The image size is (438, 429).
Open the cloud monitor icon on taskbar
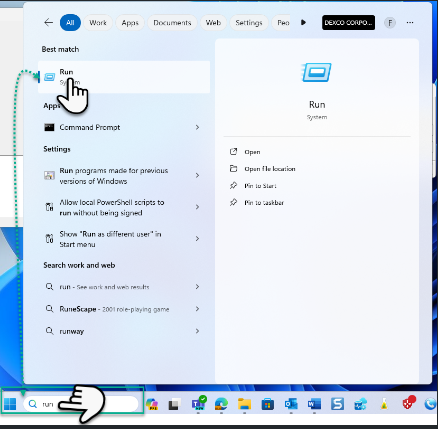tap(360, 404)
